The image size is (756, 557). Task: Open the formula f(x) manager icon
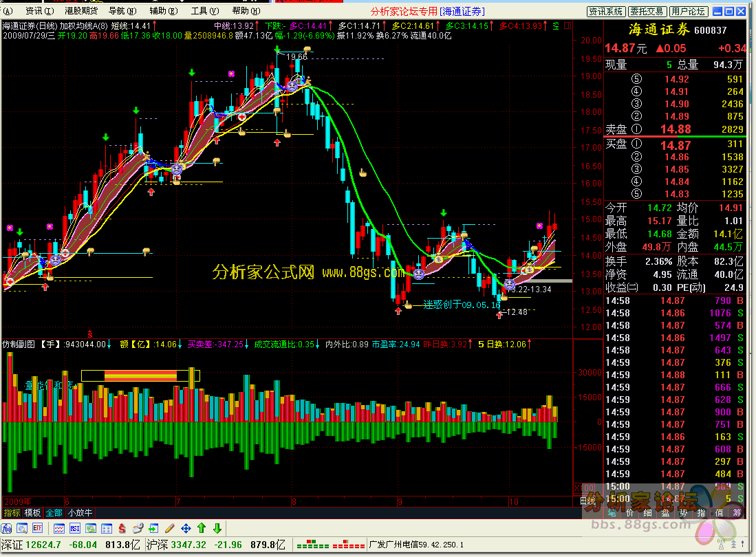(7, 529)
